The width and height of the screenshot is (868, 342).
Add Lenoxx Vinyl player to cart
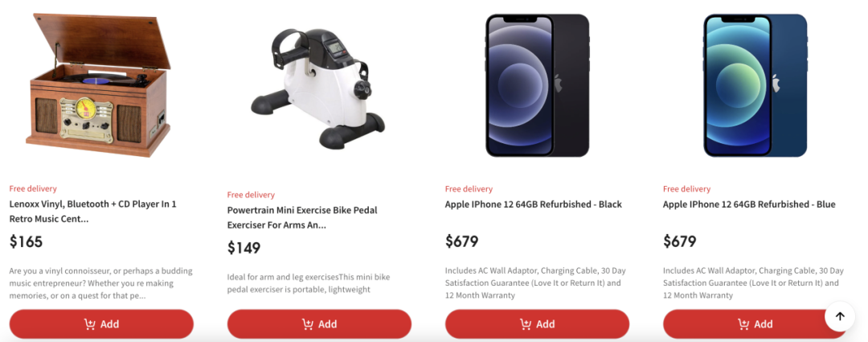click(x=101, y=324)
